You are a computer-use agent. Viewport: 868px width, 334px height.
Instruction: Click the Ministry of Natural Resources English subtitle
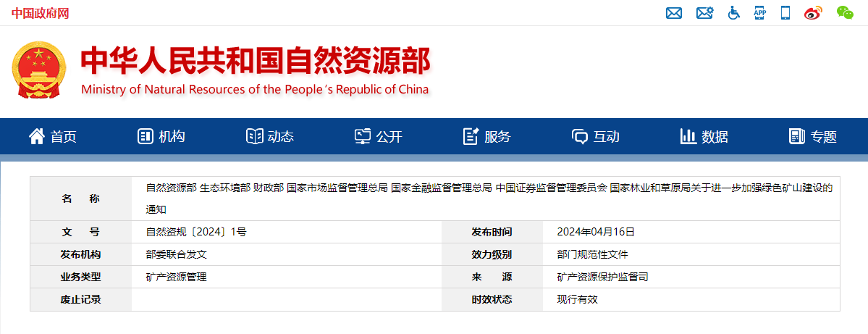click(255, 90)
